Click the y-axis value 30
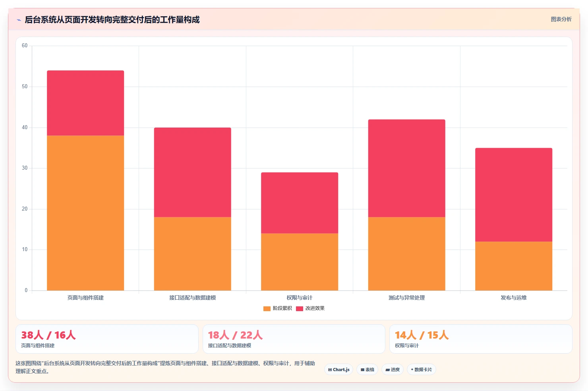Image resolution: width=588 pixels, height=391 pixels. (25, 168)
